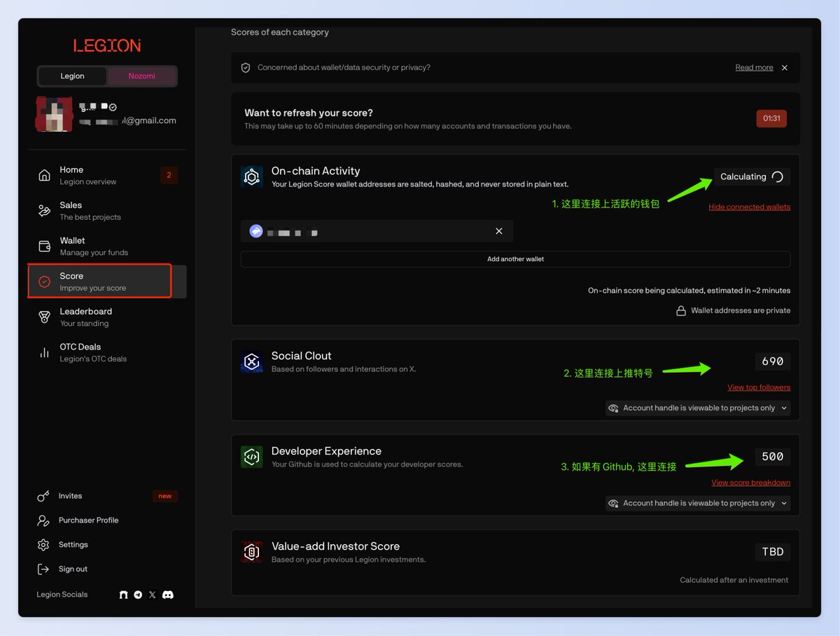Image resolution: width=840 pixels, height=636 pixels.
Task: Expand Social Clout account handle visibility dropdown
Action: tap(698, 408)
